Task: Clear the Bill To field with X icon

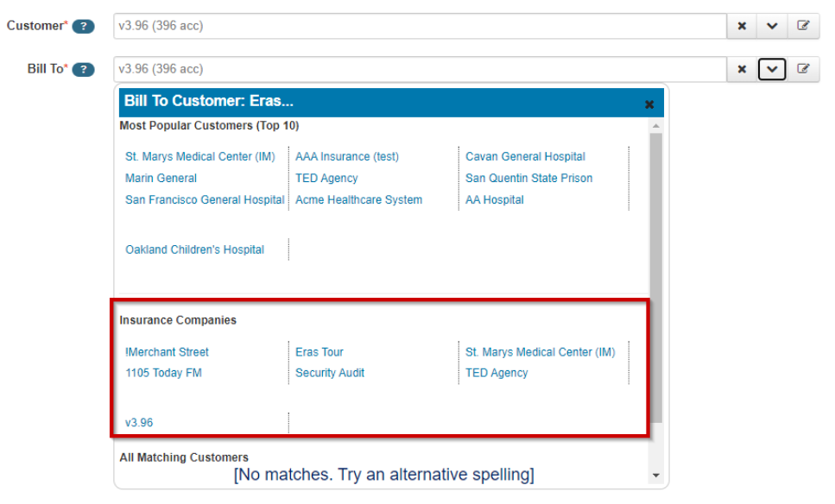Action: pyautogui.click(x=741, y=69)
